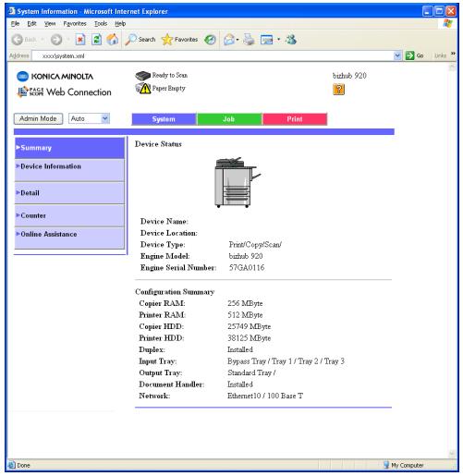Click the Ready to Scan status text
Image resolution: width=463 pixels, height=476 pixels.
click(170, 75)
